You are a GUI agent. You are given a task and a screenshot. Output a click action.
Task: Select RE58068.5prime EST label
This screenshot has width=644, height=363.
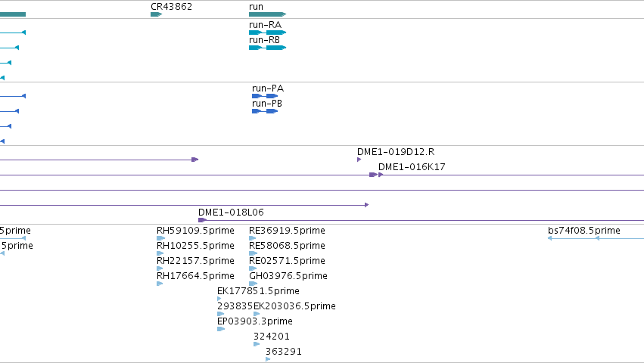pyautogui.click(x=287, y=246)
